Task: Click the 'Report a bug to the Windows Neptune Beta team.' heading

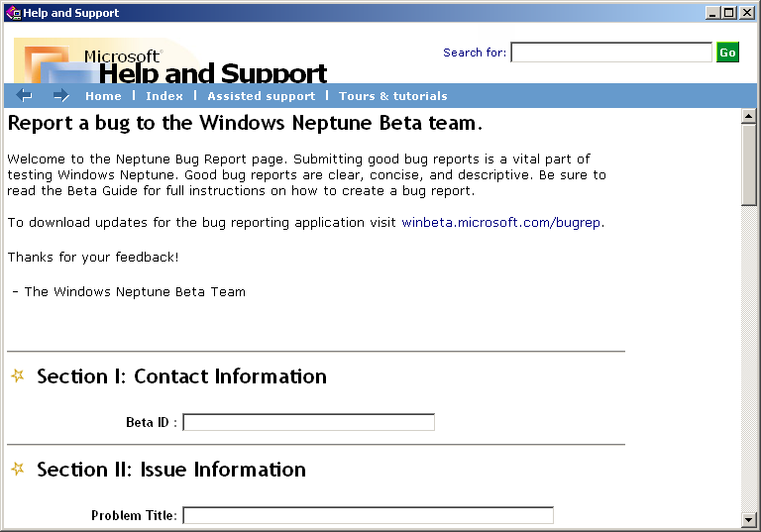Action: 245,123
